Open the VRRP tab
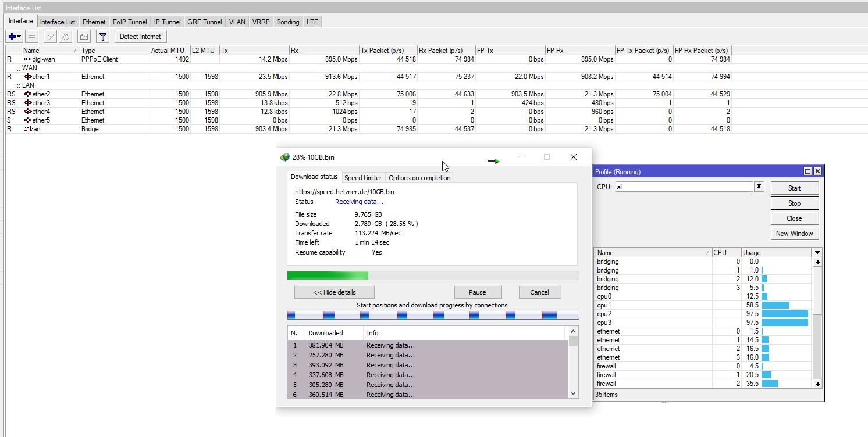 pyautogui.click(x=261, y=22)
